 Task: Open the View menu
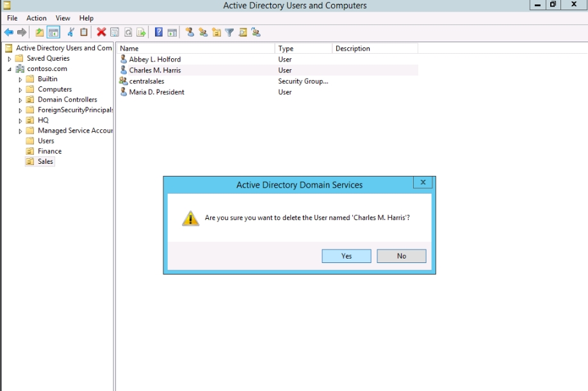coord(63,18)
